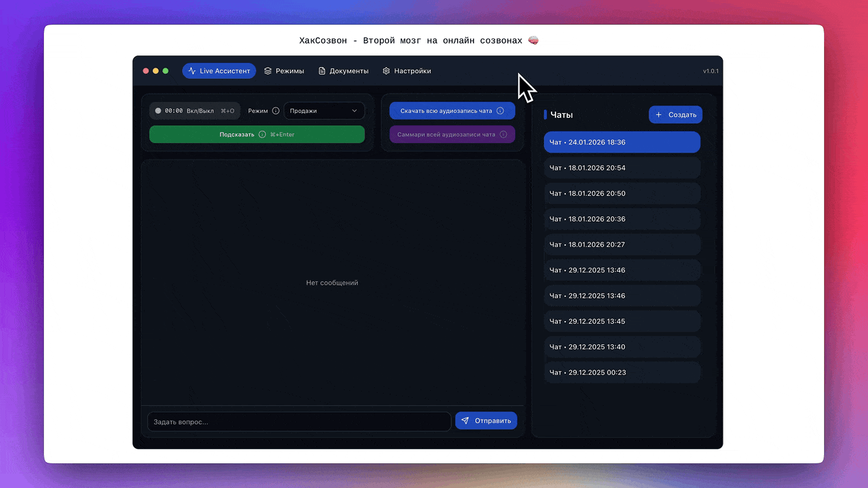Open the chat from 18.01.2026 20:27
Viewport: 868px width, 488px height.
coord(622,244)
